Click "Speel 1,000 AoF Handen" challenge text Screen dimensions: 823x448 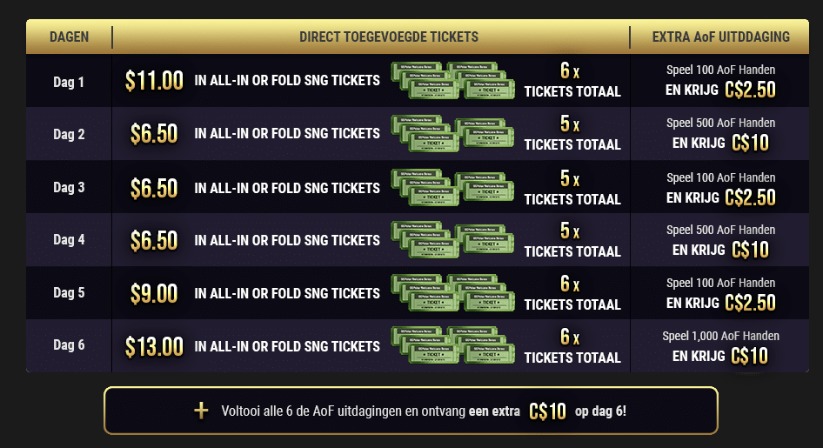click(x=720, y=336)
